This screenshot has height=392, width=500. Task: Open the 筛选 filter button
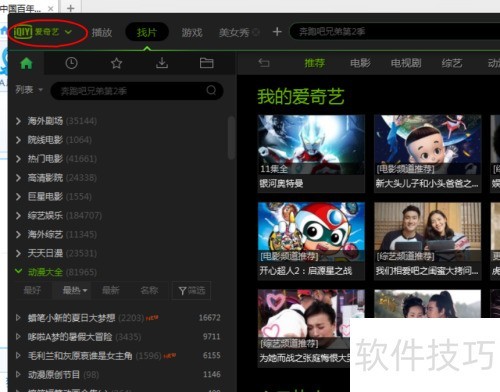[x=191, y=291]
